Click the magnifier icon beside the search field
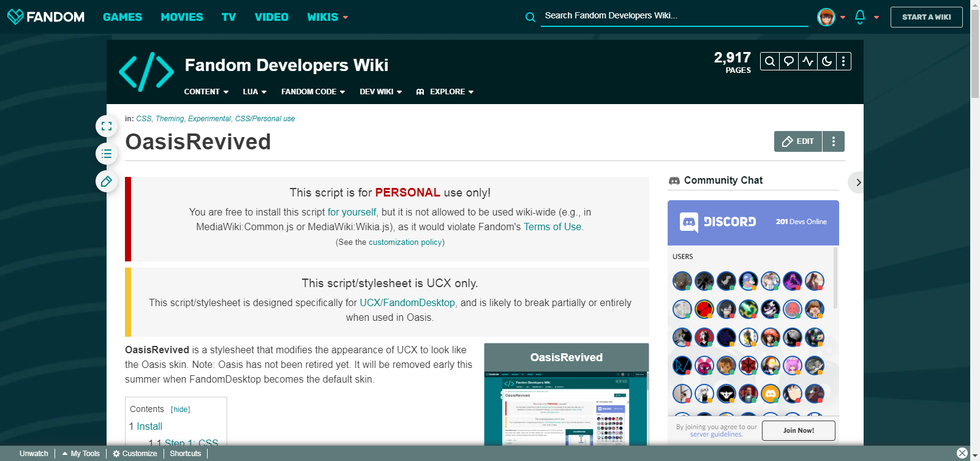Image resolution: width=980 pixels, height=461 pixels. (530, 17)
